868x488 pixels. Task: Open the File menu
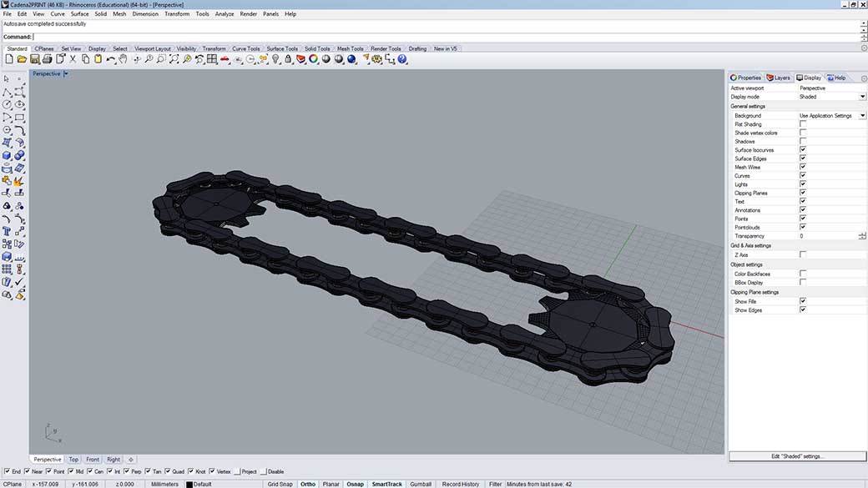click(8, 14)
